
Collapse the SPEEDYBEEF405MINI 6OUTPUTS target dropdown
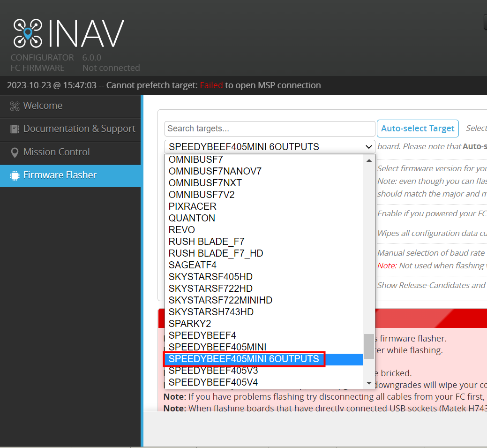click(270, 147)
